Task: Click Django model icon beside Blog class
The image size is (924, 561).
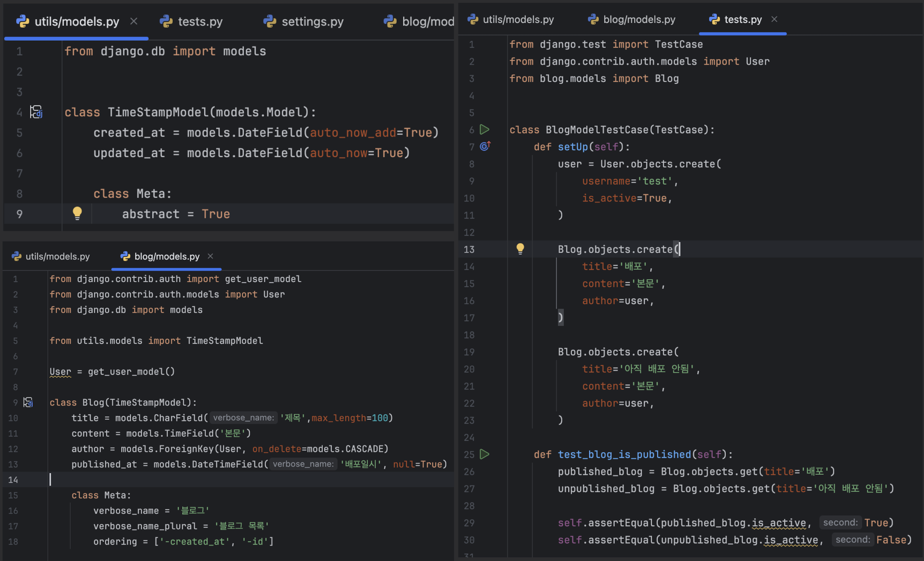Action: (28, 402)
